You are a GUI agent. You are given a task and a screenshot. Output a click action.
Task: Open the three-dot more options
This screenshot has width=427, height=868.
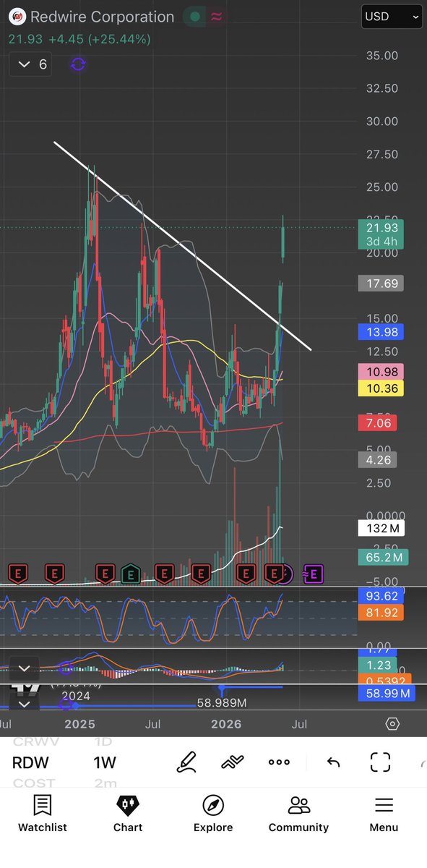279,762
